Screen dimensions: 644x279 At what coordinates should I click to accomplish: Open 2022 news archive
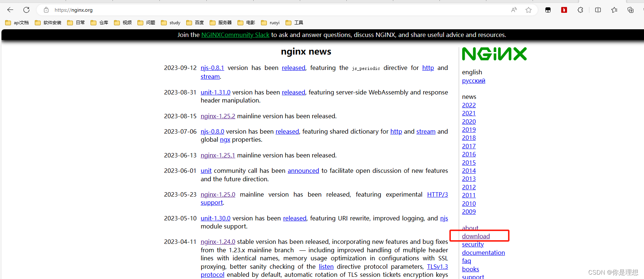[x=469, y=105]
